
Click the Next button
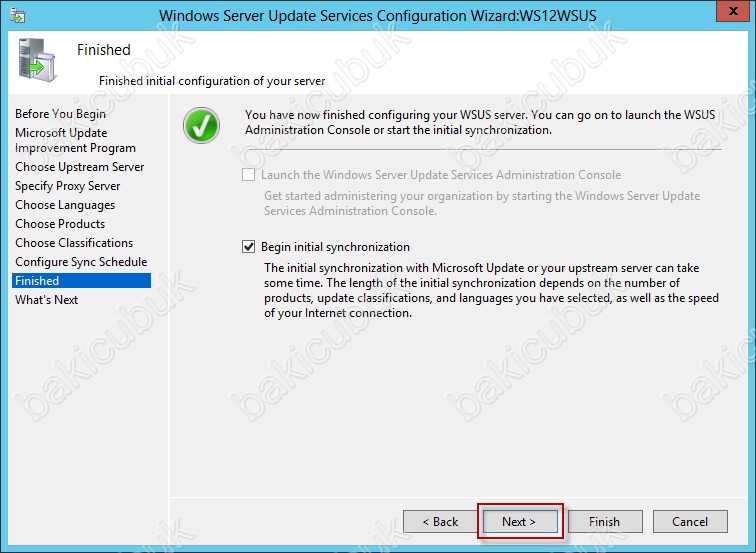[x=519, y=522]
